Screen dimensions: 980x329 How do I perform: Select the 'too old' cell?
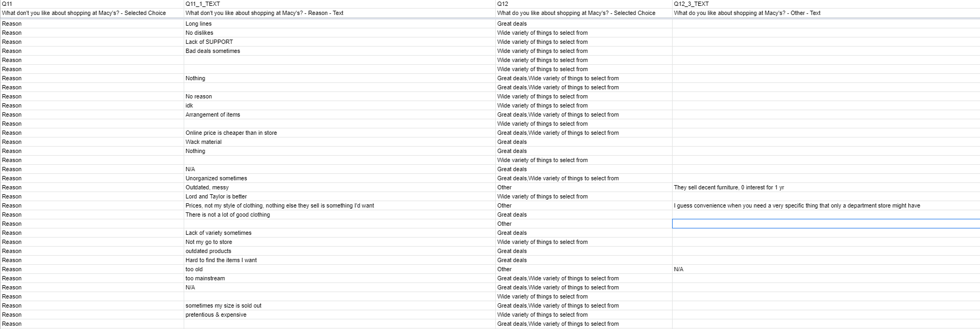pos(340,269)
